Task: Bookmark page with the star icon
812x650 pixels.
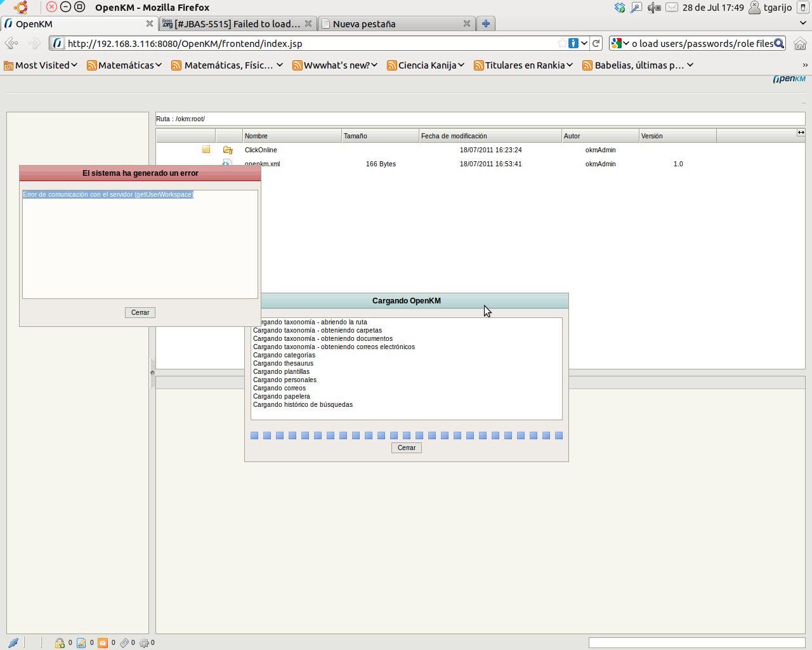Action: (562, 43)
